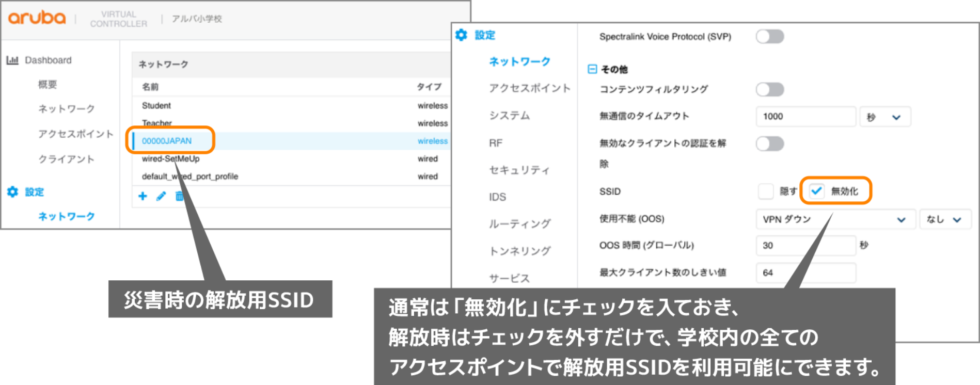The height and width of the screenshot is (385, 980).
Task: Check the SSID 隠す checkbox
Action: (x=766, y=191)
